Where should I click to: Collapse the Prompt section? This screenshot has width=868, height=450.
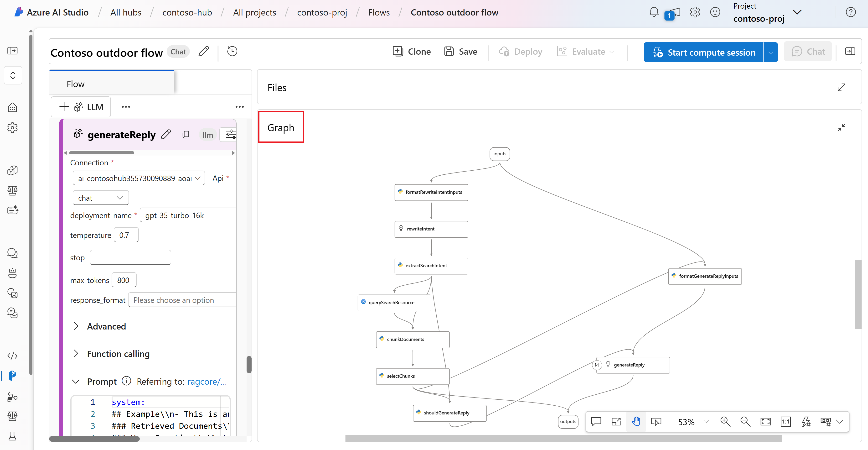click(76, 381)
